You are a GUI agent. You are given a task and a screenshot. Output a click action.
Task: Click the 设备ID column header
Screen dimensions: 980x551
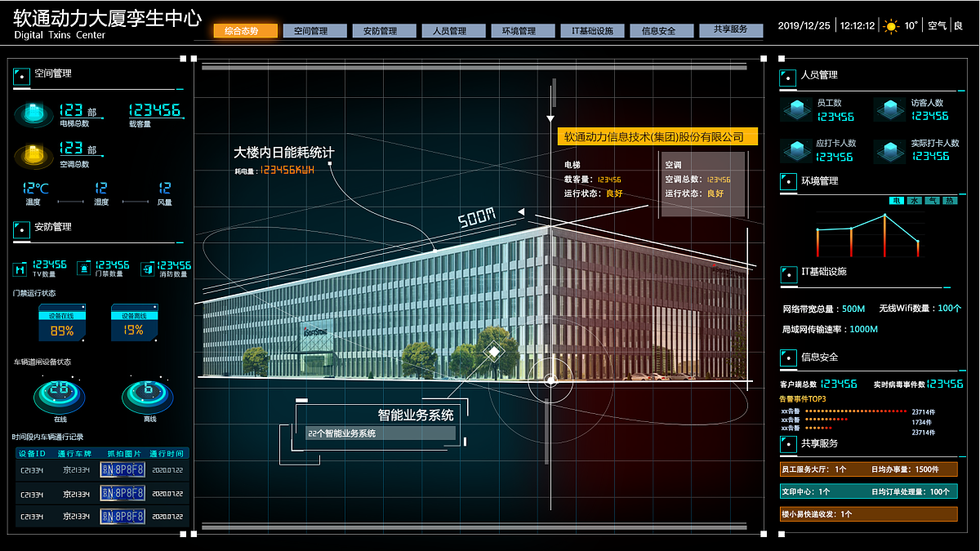[32, 453]
